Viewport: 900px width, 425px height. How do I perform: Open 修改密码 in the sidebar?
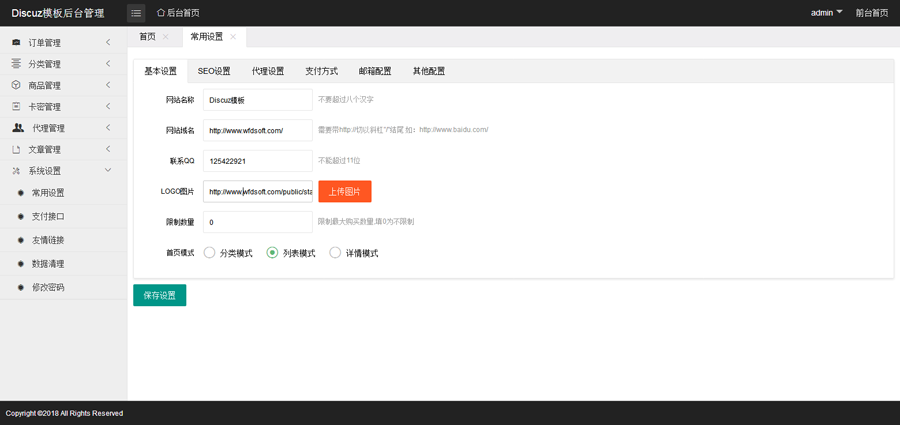click(48, 288)
